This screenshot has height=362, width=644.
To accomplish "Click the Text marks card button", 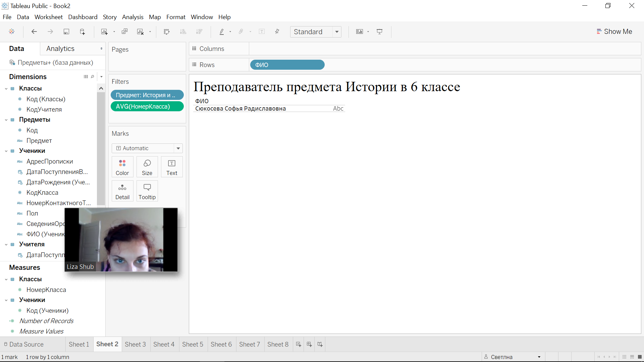I will coord(172,167).
